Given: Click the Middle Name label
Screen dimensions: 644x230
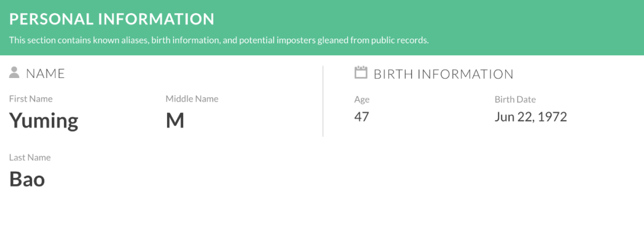Looking at the screenshot, I should [192, 99].
